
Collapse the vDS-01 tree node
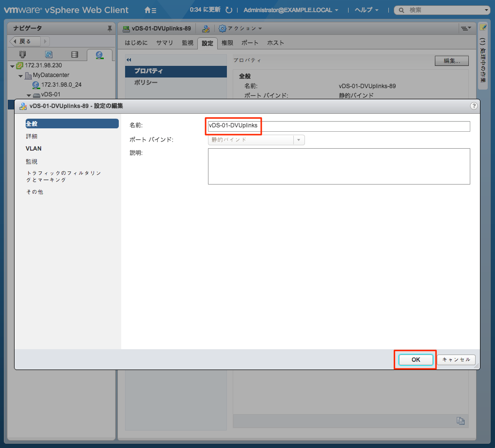(x=29, y=95)
